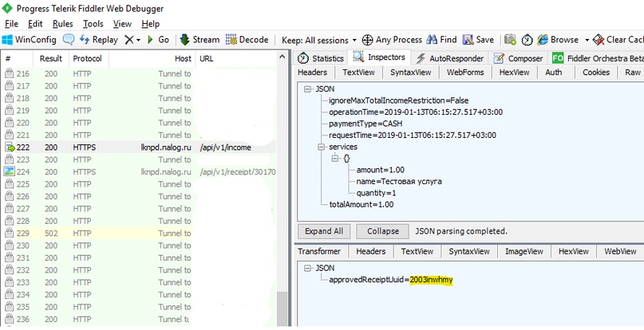Viewport: 644px width, 330px height.
Task: Collapse the request JSON root node
Action: click(307, 89)
